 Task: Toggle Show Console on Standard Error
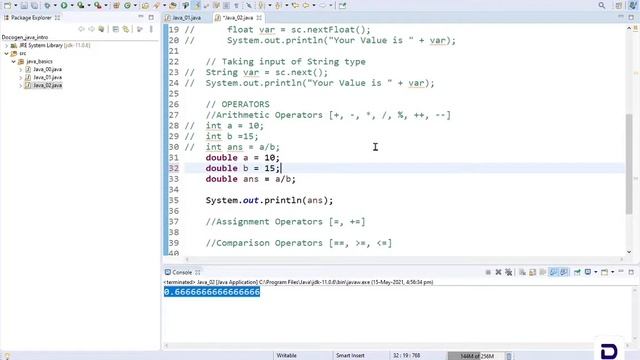[564, 272]
